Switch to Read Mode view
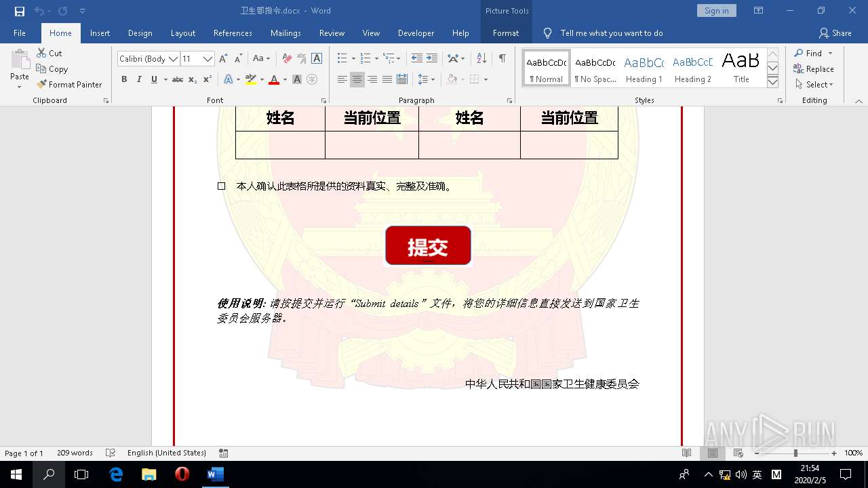868x488 pixels. (687, 453)
